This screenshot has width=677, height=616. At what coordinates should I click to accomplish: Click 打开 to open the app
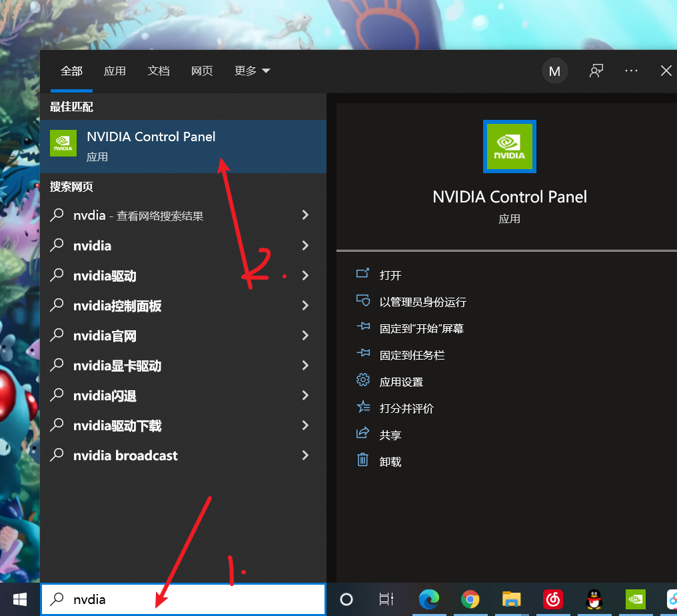[x=390, y=275]
